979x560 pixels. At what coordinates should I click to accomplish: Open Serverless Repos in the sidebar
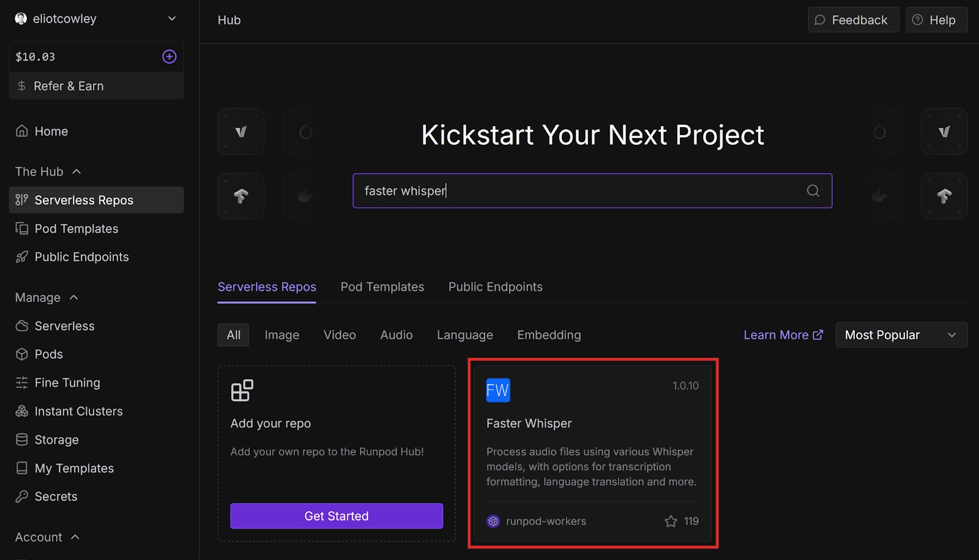click(x=96, y=200)
